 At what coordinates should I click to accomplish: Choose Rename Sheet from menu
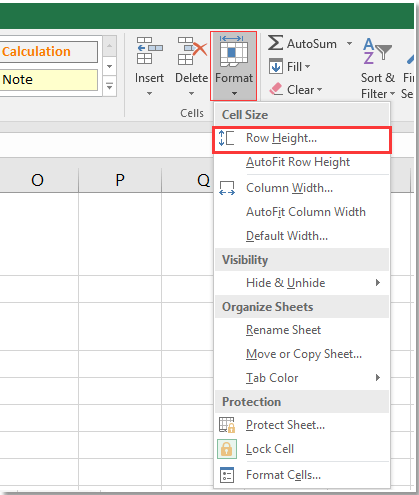point(283,330)
